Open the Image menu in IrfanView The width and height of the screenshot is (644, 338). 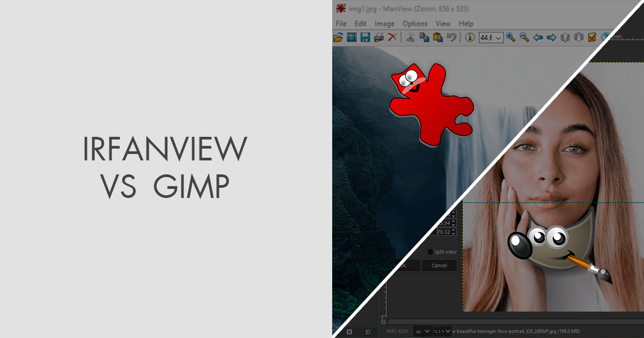[384, 24]
